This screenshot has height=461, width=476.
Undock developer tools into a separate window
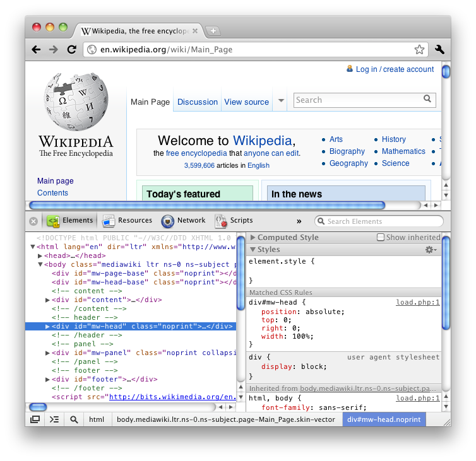pos(35,419)
